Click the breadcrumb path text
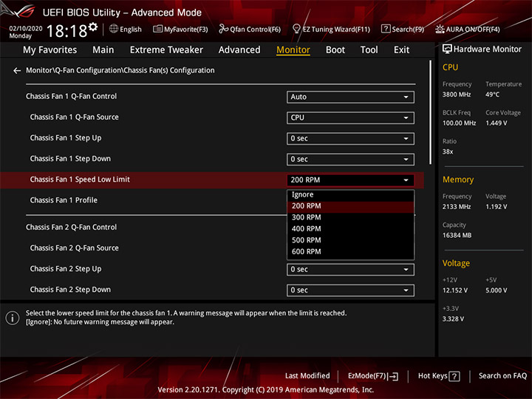The width and height of the screenshot is (532, 399). tap(120, 71)
